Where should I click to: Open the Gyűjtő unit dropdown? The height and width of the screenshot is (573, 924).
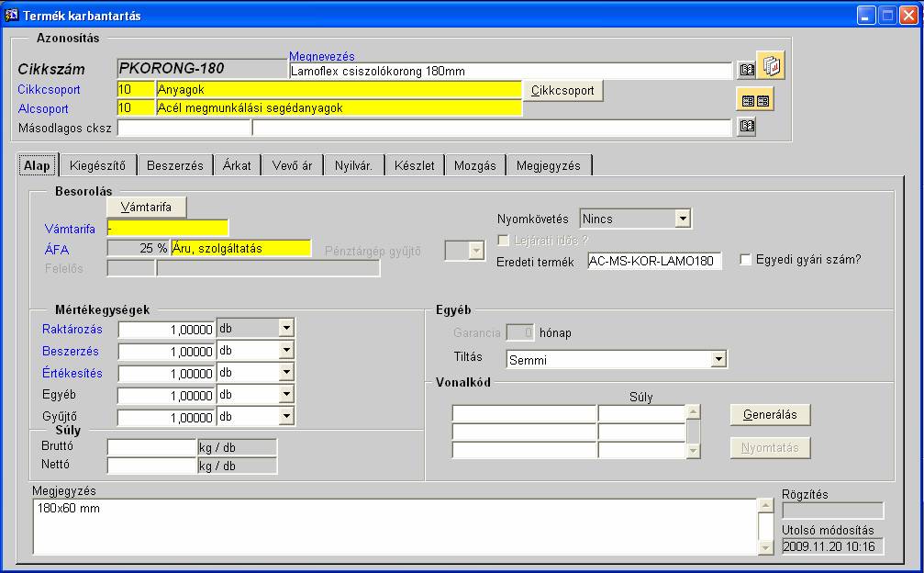click(x=285, y=416)
